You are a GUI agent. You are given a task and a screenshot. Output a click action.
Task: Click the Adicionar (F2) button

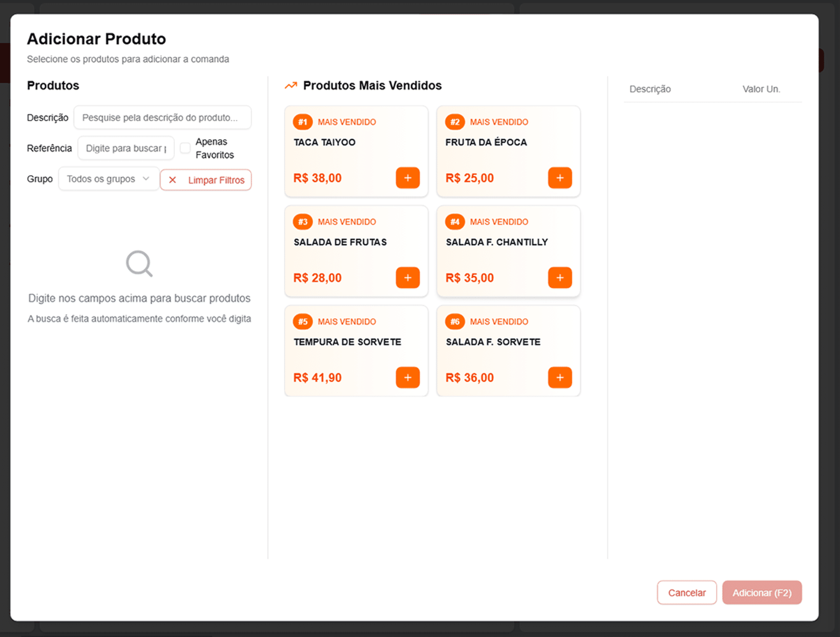pyautogui.click(x=761, y=593)
